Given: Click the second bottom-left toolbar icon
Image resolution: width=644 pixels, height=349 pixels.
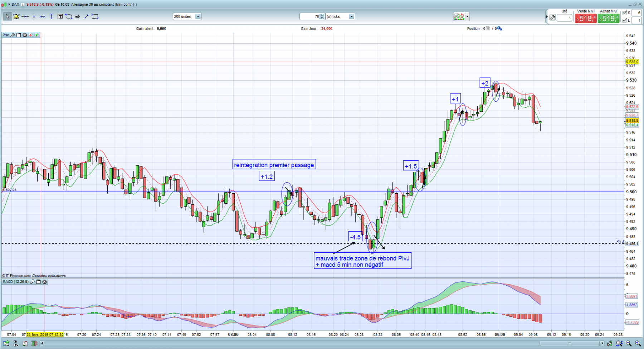Looking at the screenshot, I should pyautogui.click(x=16, y=343).
